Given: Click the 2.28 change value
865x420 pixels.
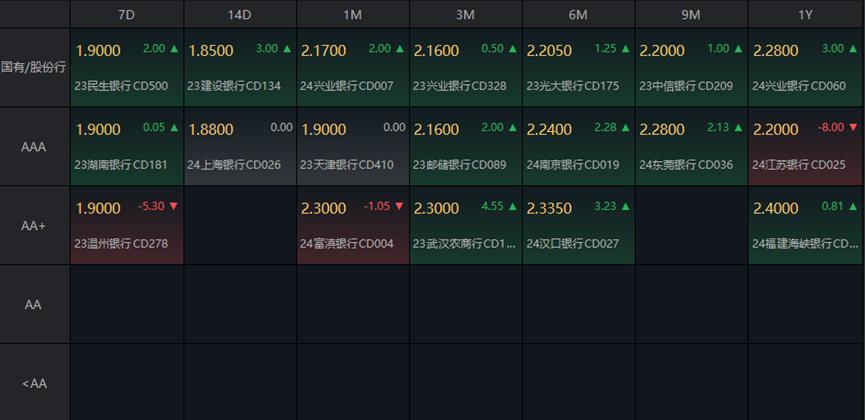Looking at the screenshot, I should [606, 127].
